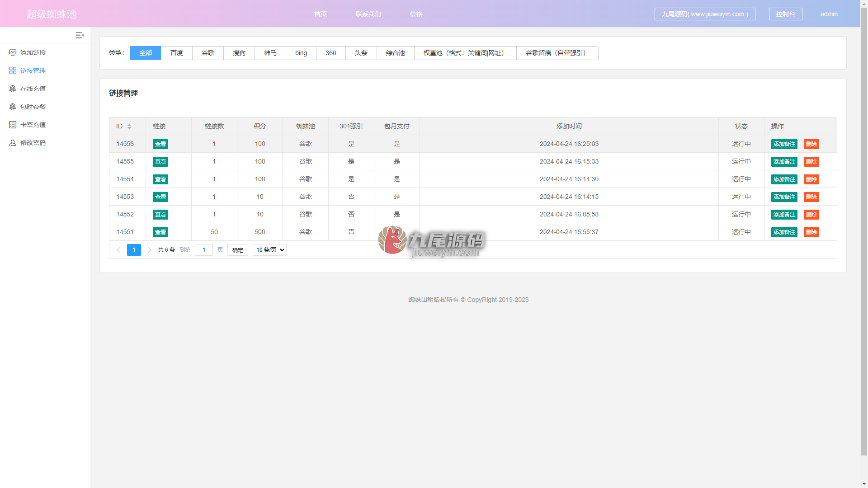Add a note to row 14555
The image size is (868, 488).
tap(784, 162)
